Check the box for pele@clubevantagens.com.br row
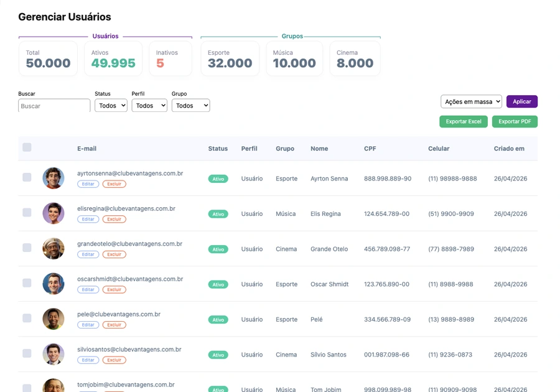This screenshot has width=560, height=392. [x=27, y=318]
